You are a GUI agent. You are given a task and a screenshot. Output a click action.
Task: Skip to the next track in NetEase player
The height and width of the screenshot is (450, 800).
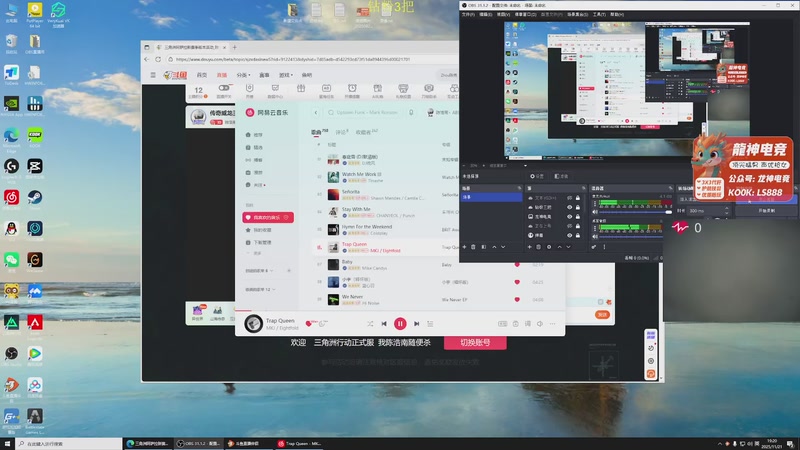(x=416, y=323)
